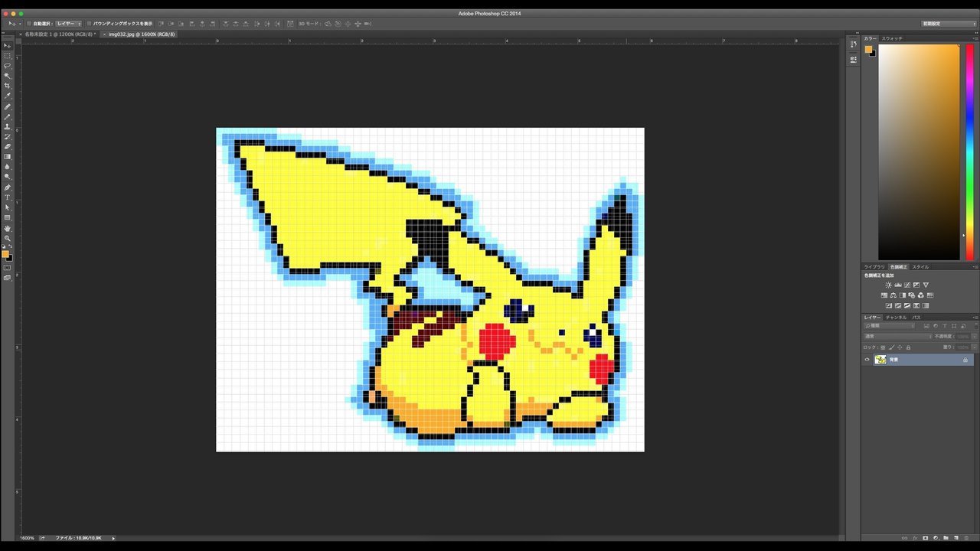Open the レイヤー auto-select dropdown
980x551 pixels.
pyautogui.click(x=69, y=24)
